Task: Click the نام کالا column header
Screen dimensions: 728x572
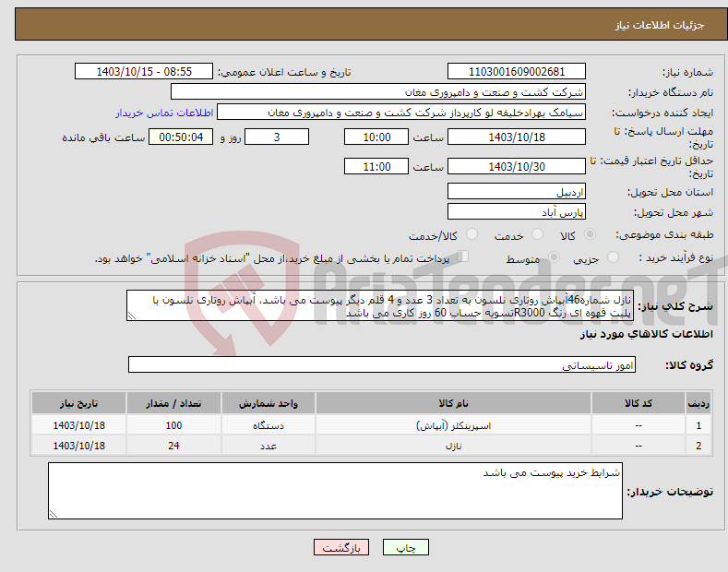Action: (x=453, y=403)
